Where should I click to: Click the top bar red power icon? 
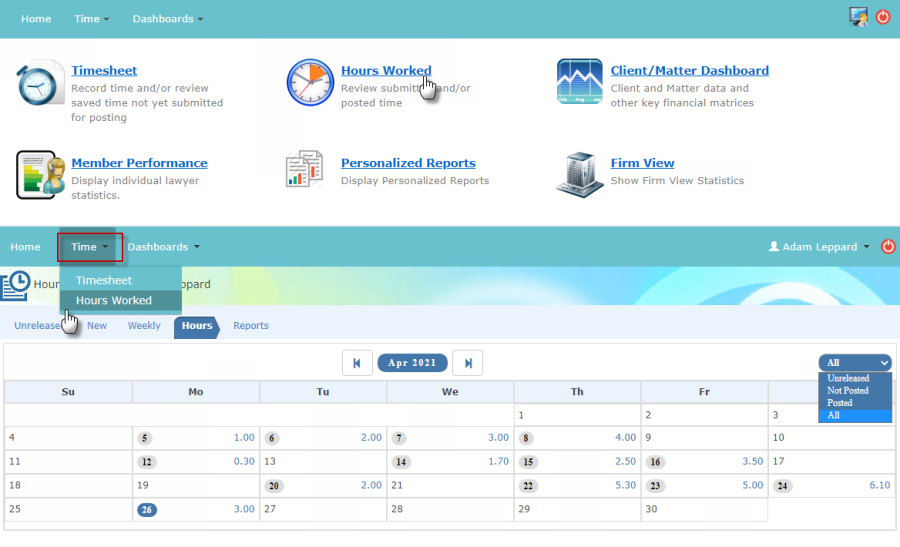point(883,17)
